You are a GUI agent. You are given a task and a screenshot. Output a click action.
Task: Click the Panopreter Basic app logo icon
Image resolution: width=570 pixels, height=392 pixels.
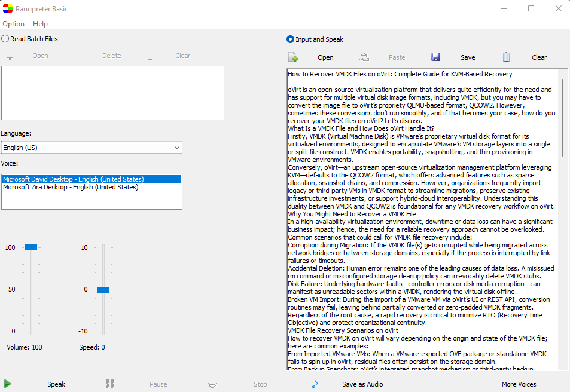click(x=8, y=8)
